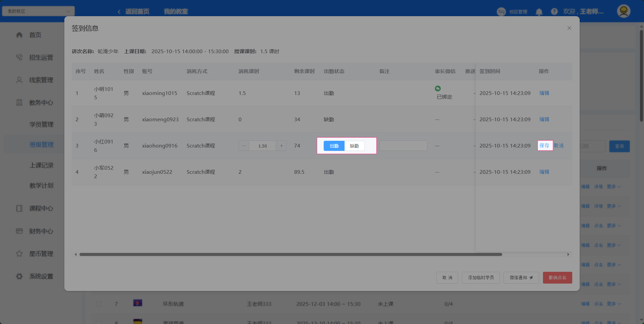Click the 缺勤 status of 小萌0923

click(x=329, y=119)
